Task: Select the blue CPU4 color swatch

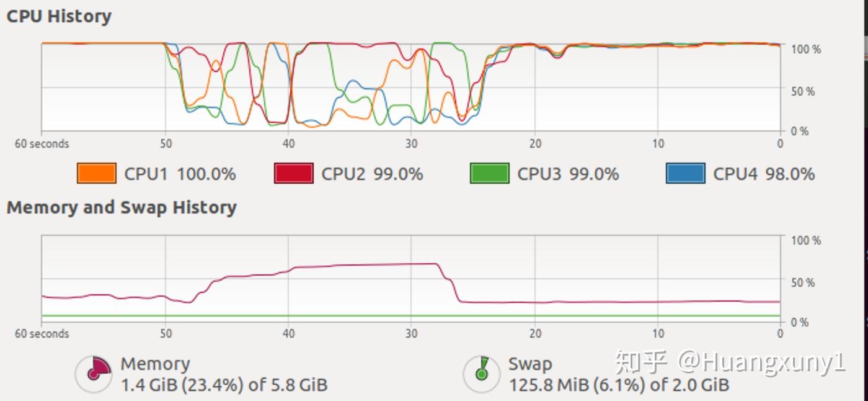Action: coord(686,173)
